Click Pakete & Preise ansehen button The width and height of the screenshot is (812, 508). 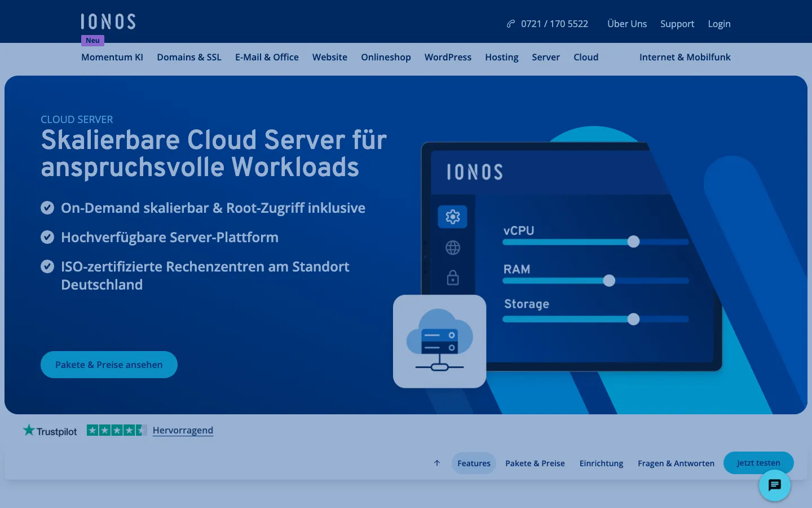pyautogui.click(x=109, y=365)
